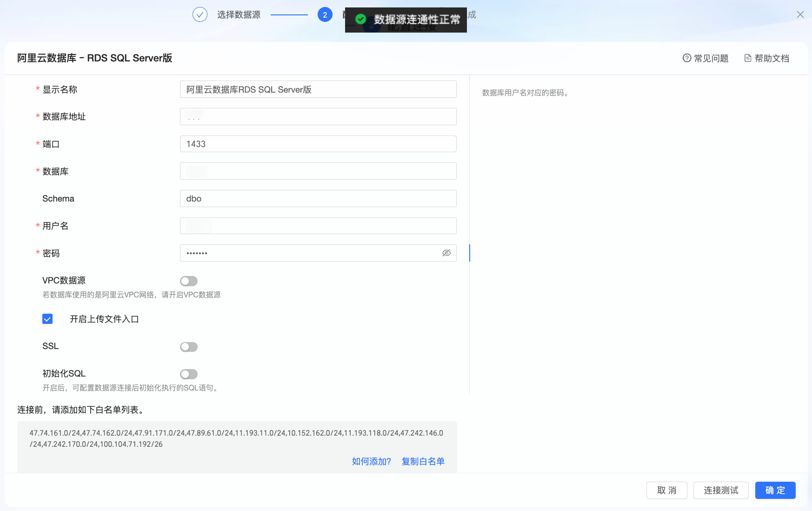Click the green success check icon
This screenshot has height=511, width=812.
click(x=361, y=19)
